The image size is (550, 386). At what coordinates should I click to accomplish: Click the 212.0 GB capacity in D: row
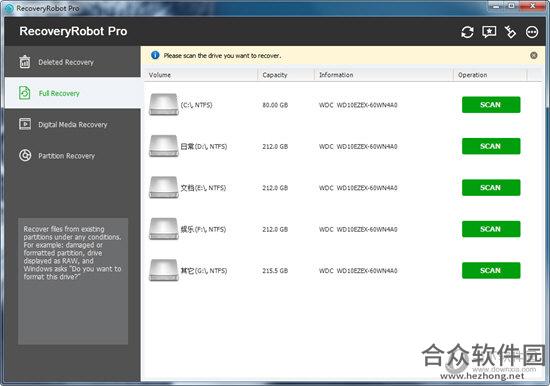(x=275, y=146)
